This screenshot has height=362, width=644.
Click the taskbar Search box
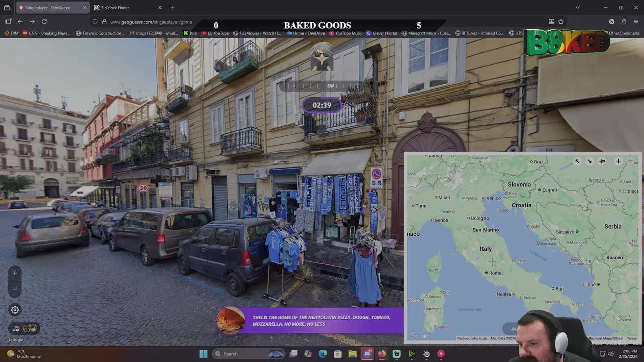click(x=249, y=354)
